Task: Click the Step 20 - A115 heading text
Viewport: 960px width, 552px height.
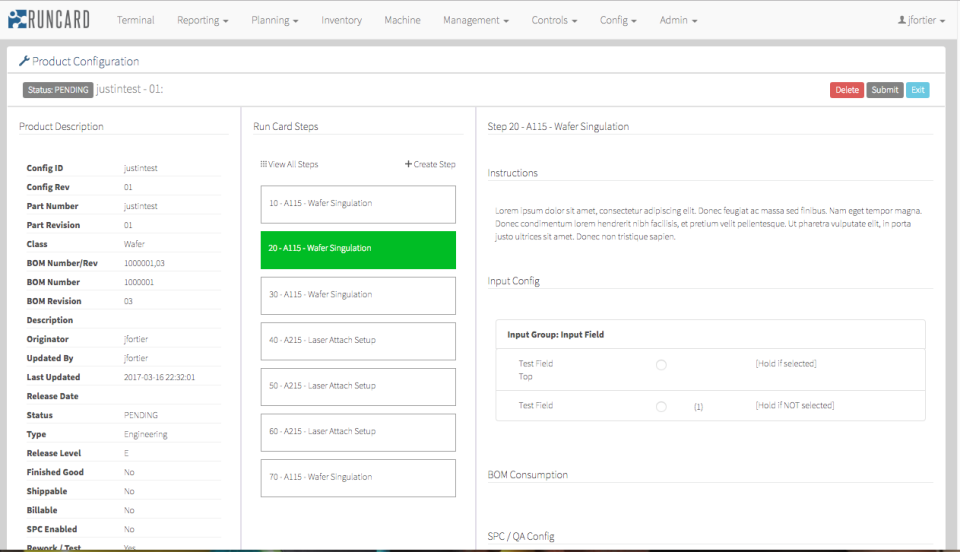Action: [558, 126]
